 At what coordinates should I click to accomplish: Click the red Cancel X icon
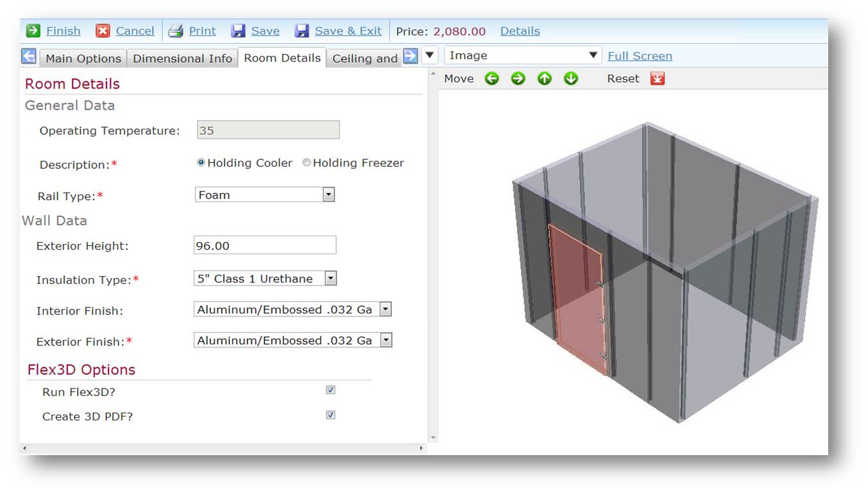coord(103,31)
